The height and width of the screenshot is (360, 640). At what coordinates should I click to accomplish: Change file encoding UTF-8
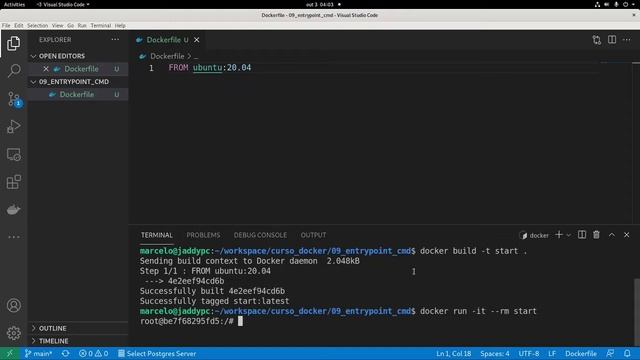point(529,353)
